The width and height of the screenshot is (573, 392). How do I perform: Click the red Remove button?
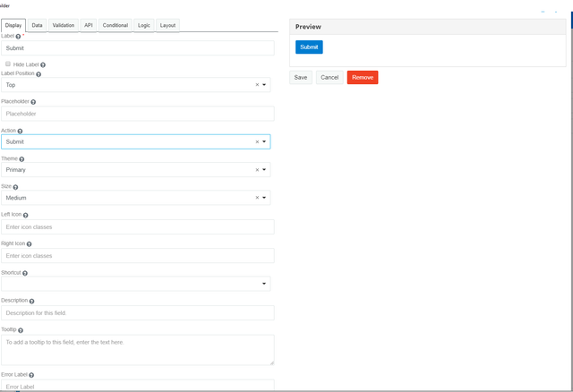click(x=363, y=78)
